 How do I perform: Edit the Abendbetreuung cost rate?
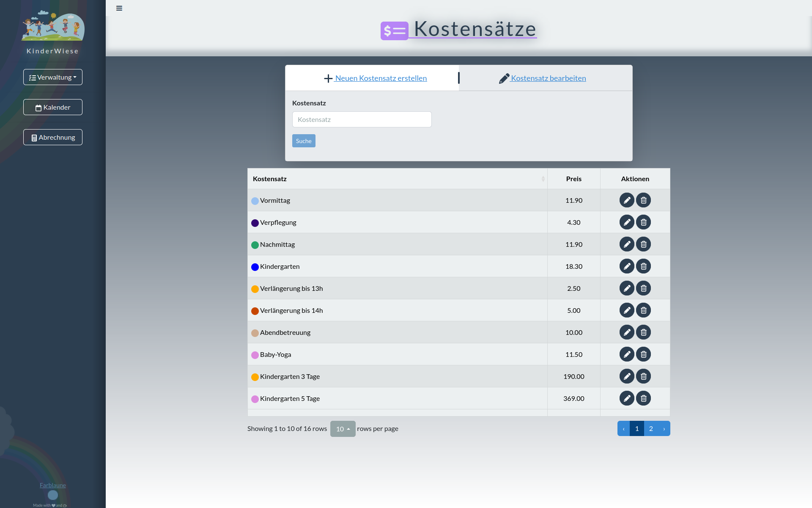click(627, 332)
